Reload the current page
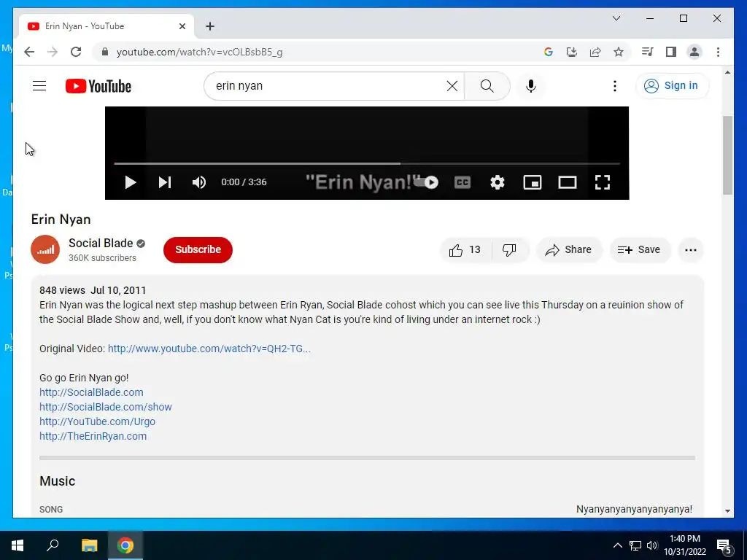Viewport: 747px width, 560px height. [76, 52]
